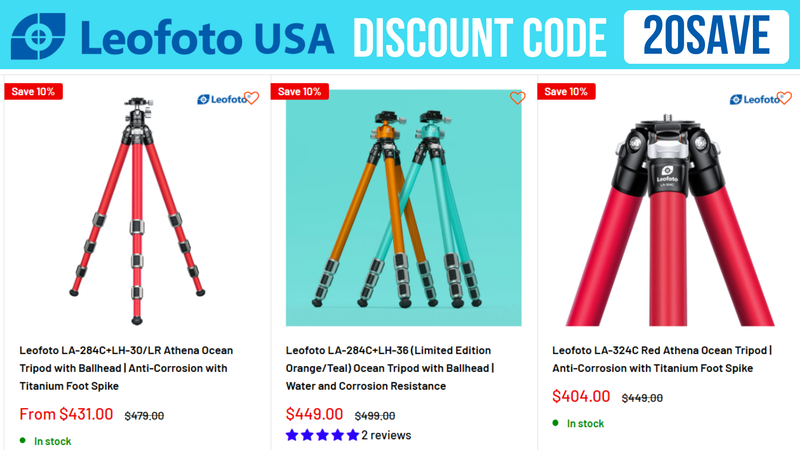Click Save 10% badge on Orange/Teal tripod

(x=299, y=91)
